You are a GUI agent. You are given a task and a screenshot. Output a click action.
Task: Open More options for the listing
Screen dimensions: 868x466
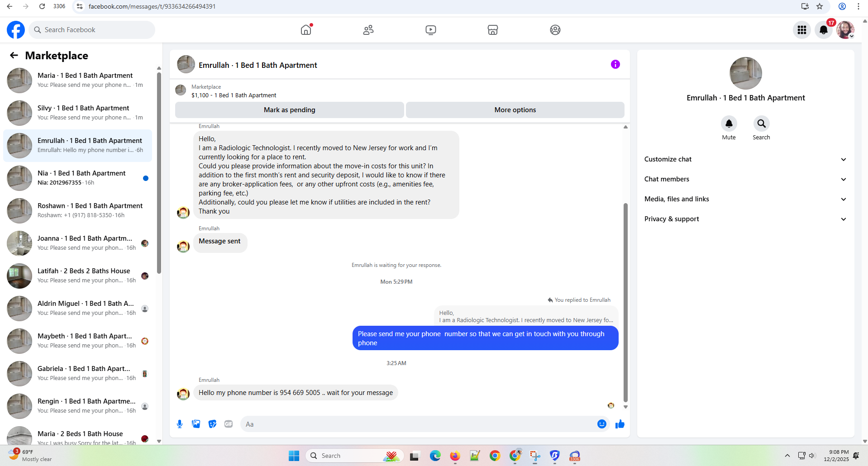coord(515,110)
